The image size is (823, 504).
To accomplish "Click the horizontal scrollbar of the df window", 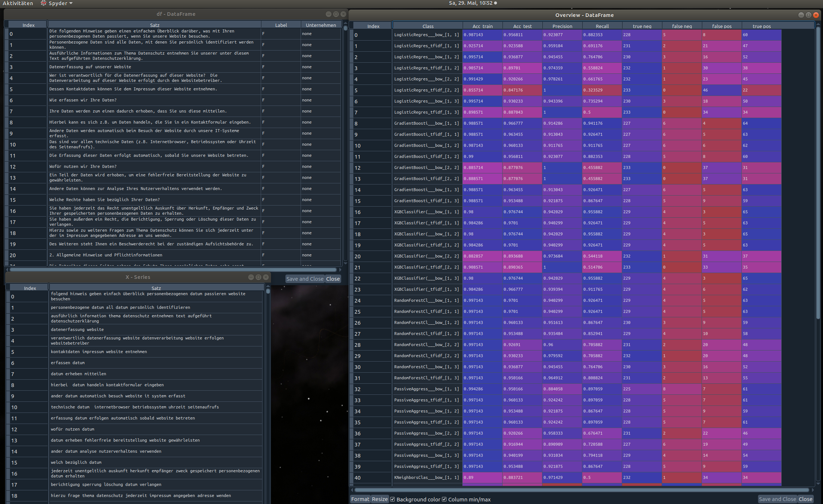I will coord(173,270).
